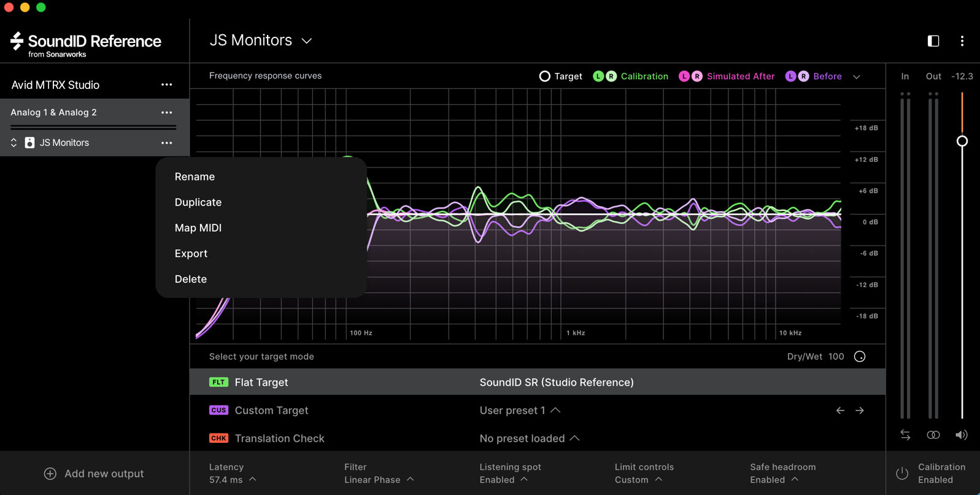Expand the JS Monitors profile switcher arrows
This screenshot has height=495, width=980.
pos(14,142)
